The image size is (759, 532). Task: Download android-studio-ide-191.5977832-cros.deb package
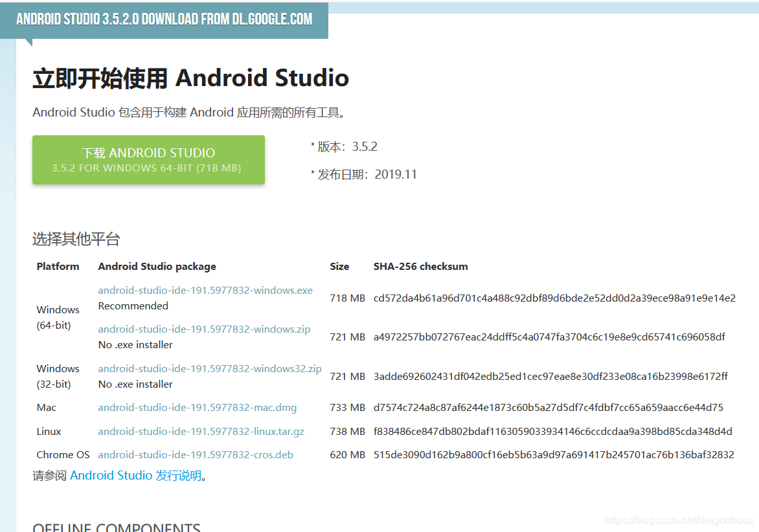tap(196, 454)
